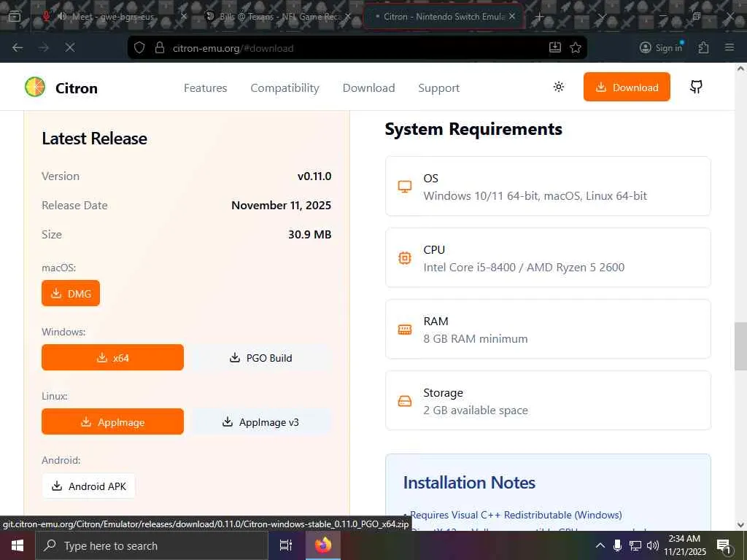Bookmark this page with the star icon
747x560 pixels.
click(576, 47)
